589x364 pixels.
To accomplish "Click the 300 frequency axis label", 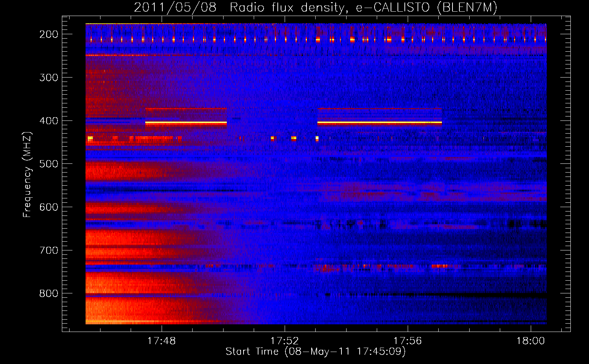I will pyautogui.click(x=49, y=78).
